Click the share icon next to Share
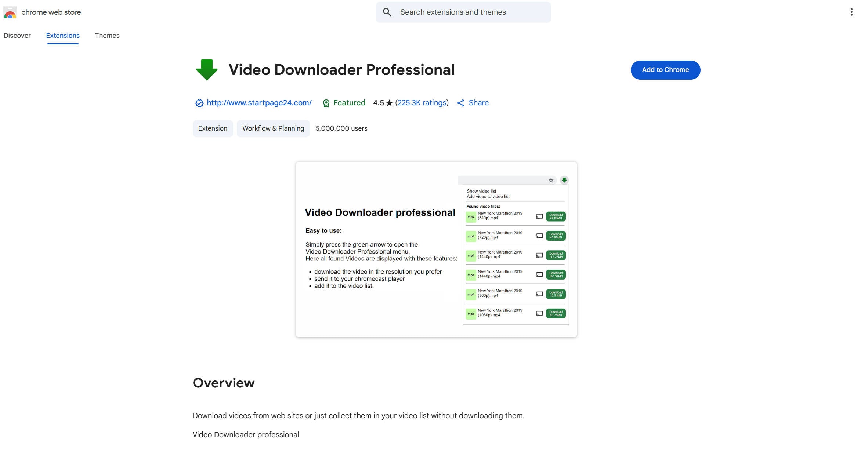Viewport: 868px width, 452px height. tap(461, 103)
